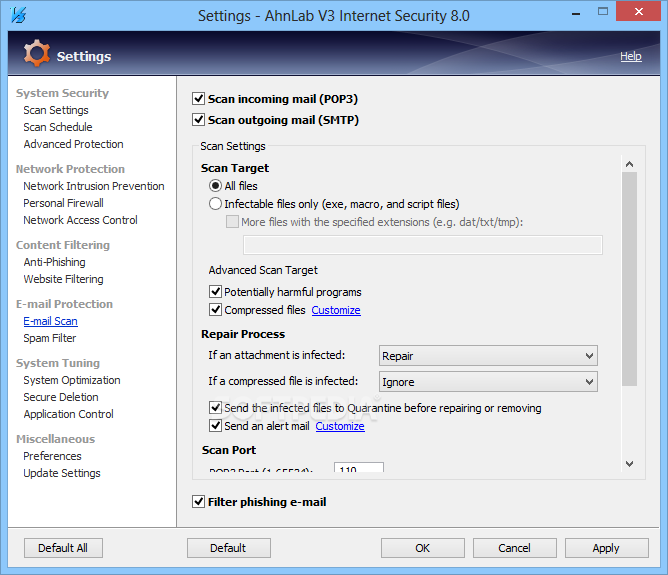Open Customize link for Compressed files
Viewport: 668px width, 575px height.
pos(336,310)
